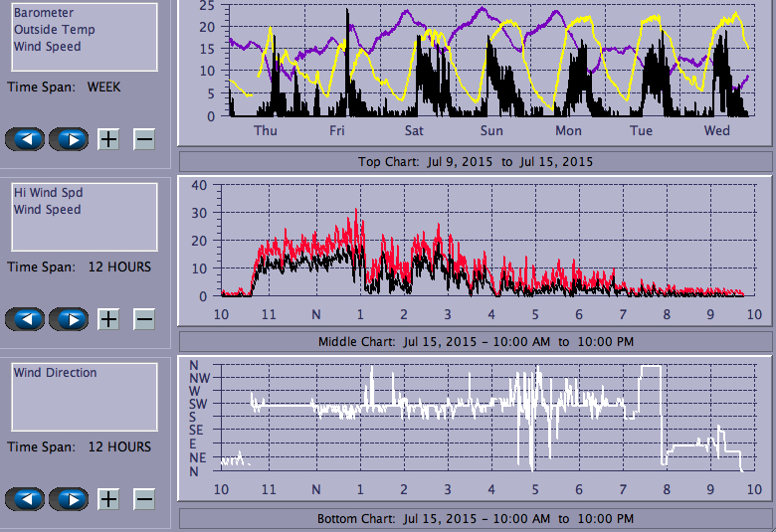Select Wind Direction in the bottom list

pos(55,373)
